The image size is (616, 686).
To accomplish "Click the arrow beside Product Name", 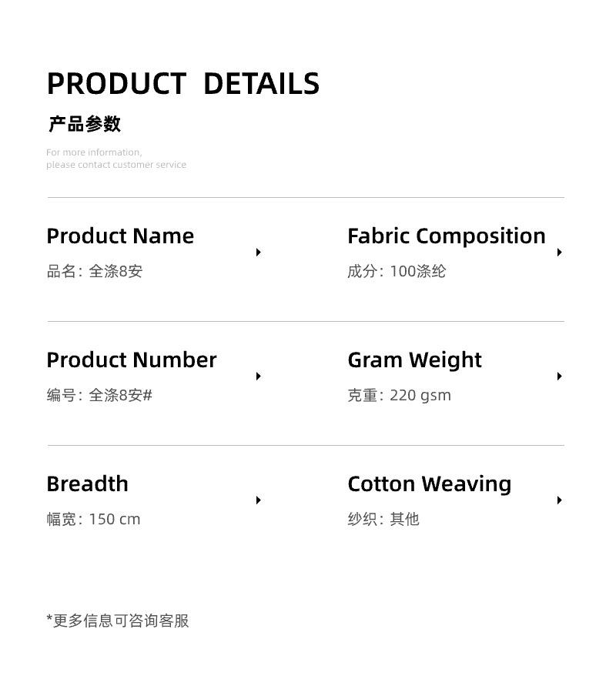I will 259,253.
